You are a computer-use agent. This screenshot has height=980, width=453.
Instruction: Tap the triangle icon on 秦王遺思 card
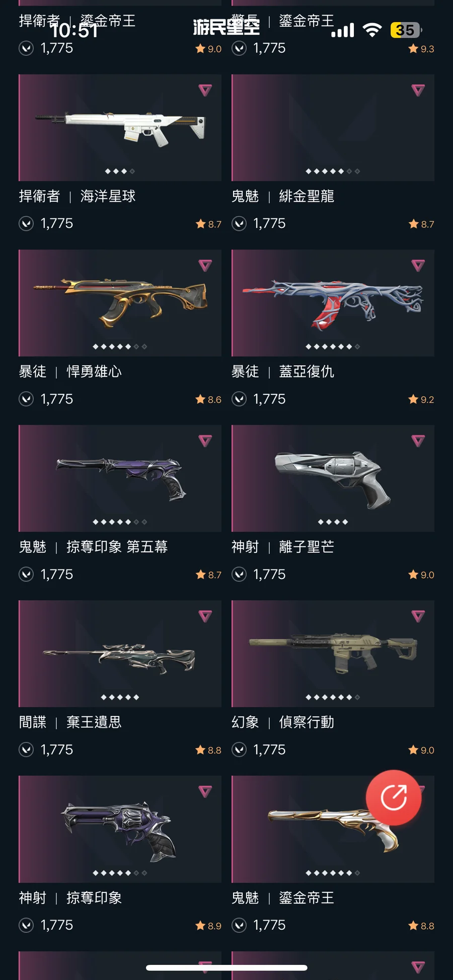click(205, 616)
